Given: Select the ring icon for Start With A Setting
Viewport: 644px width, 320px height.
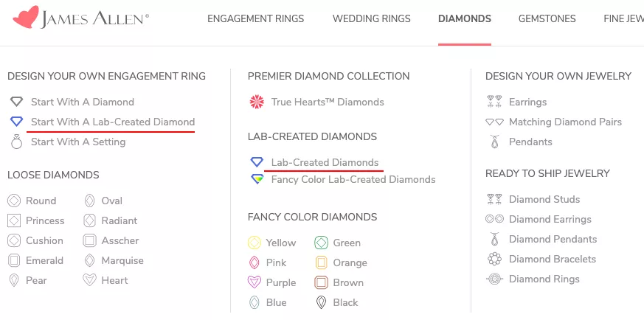Looking at the screenshot, I should [x=16, y=142].
